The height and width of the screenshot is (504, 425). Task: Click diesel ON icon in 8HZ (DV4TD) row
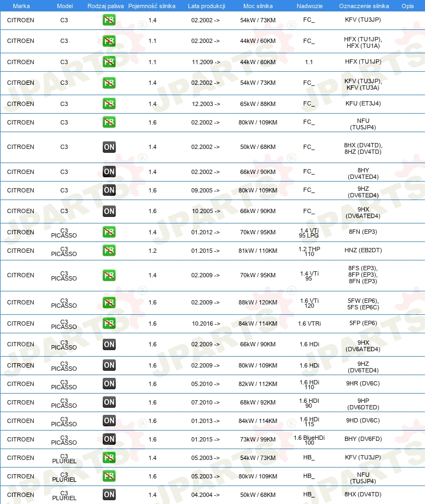(109, 147)
